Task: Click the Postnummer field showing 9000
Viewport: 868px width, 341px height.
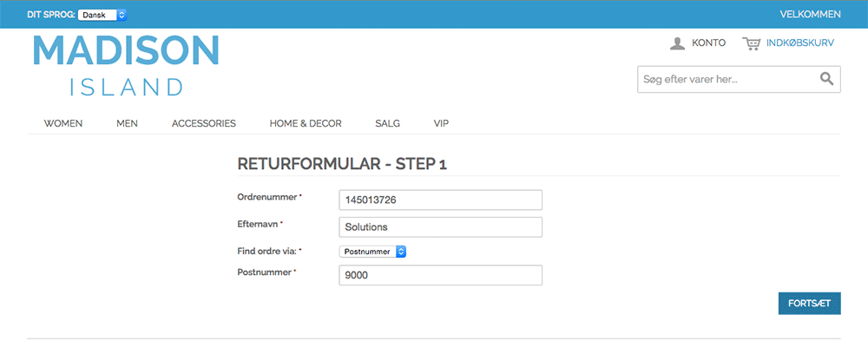Action: click(440, 275)
